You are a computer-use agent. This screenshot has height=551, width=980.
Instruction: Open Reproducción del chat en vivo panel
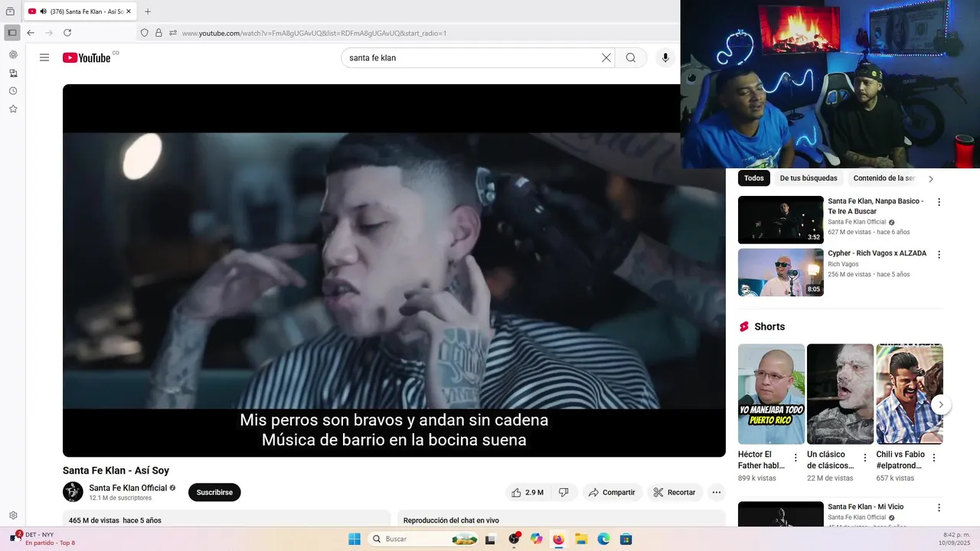point(561,520)
